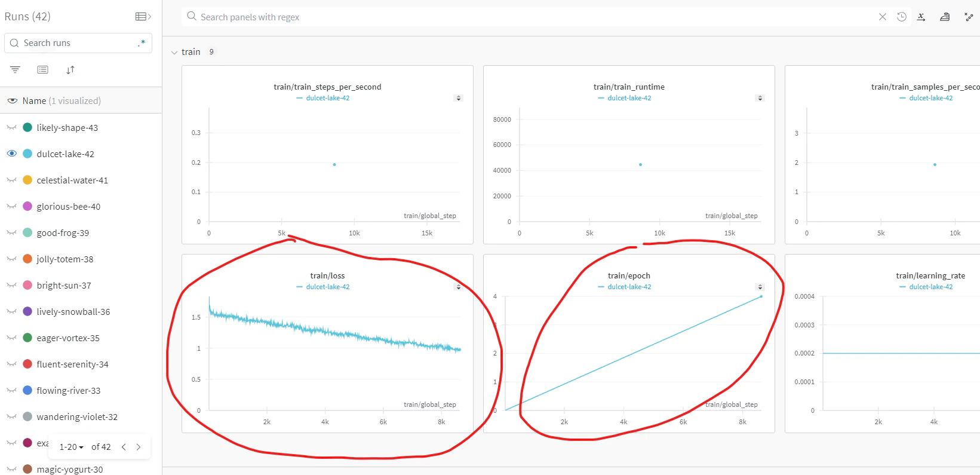Open the glorious-bee-40 run
The image size is (980, 475).
pyautogui.click(x=69, y=207)
